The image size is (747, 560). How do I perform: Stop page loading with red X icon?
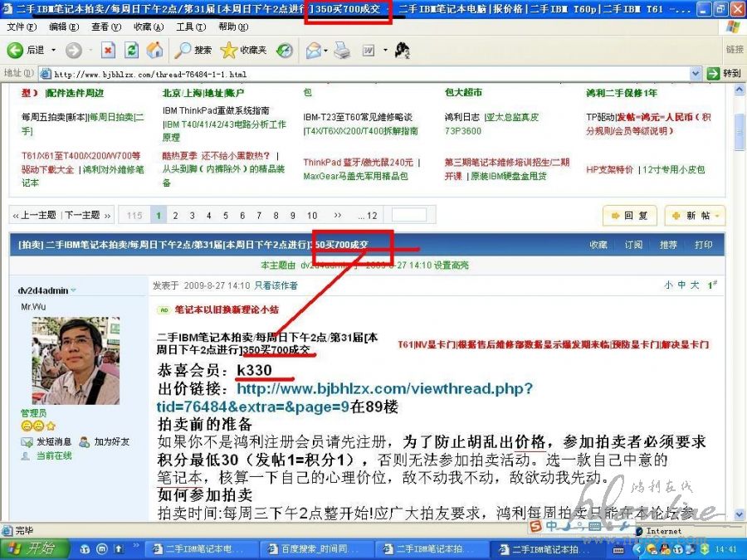coord(110,51)
